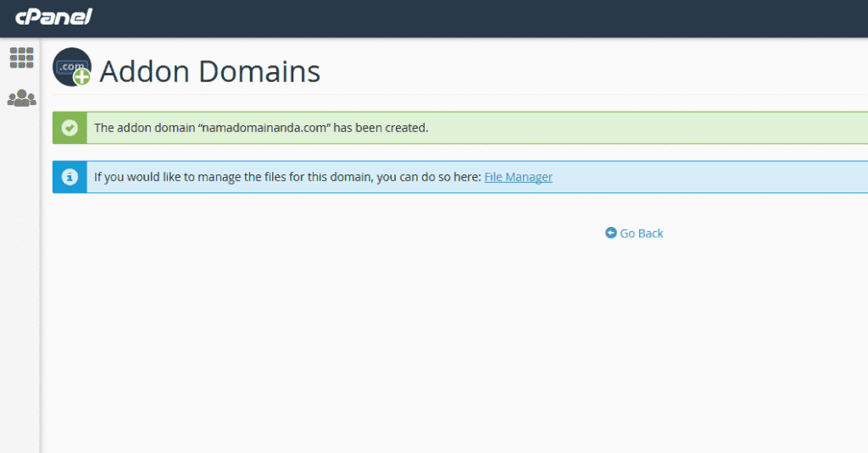Screen dimensions: 868x453
Task: Follow the Go Back text link
Action: [x=641, y=234]
